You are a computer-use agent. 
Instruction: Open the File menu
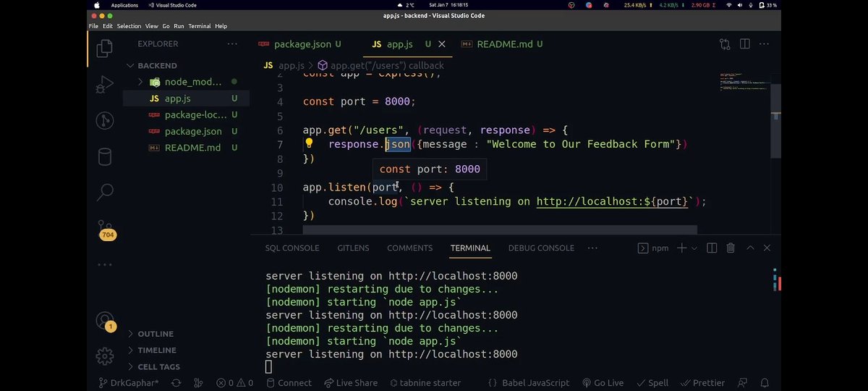(x=93, y=26)
